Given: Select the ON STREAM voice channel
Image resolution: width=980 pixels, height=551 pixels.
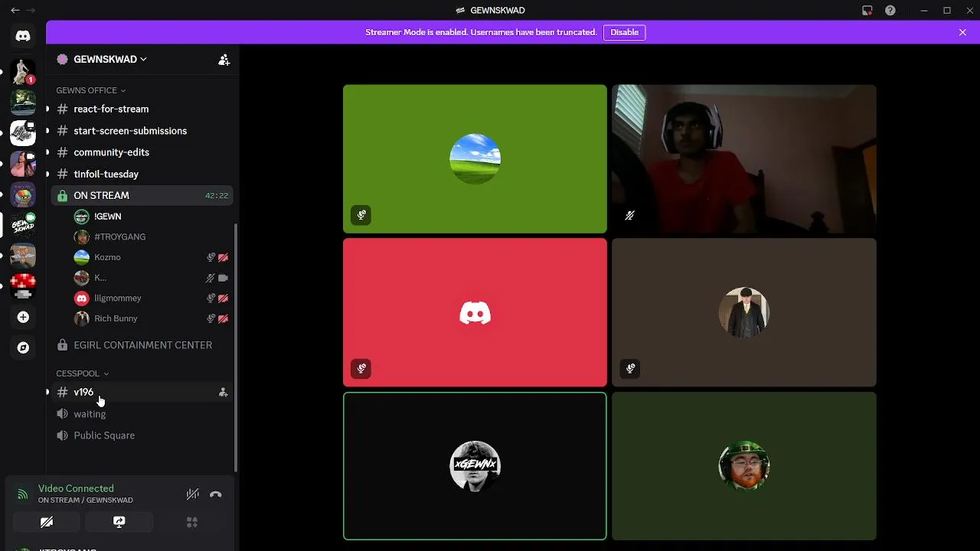Looking at the screenshot, I should coord(142,195).
